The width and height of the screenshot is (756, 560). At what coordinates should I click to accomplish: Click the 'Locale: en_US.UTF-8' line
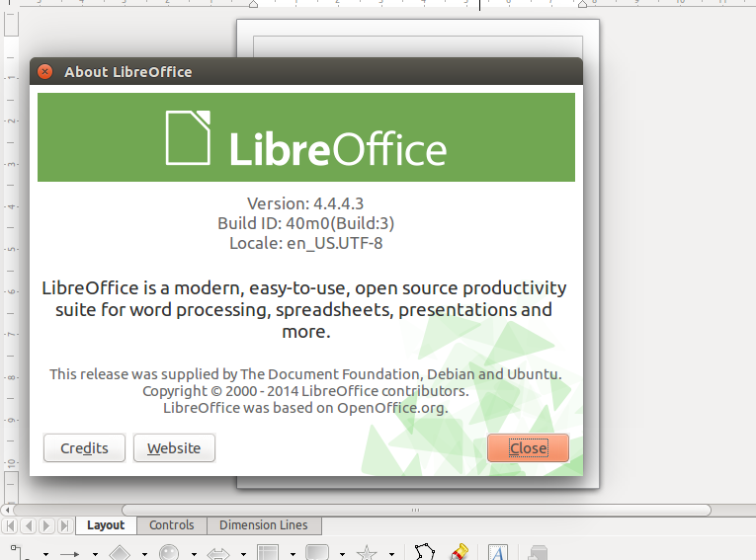tap(305, 243)
